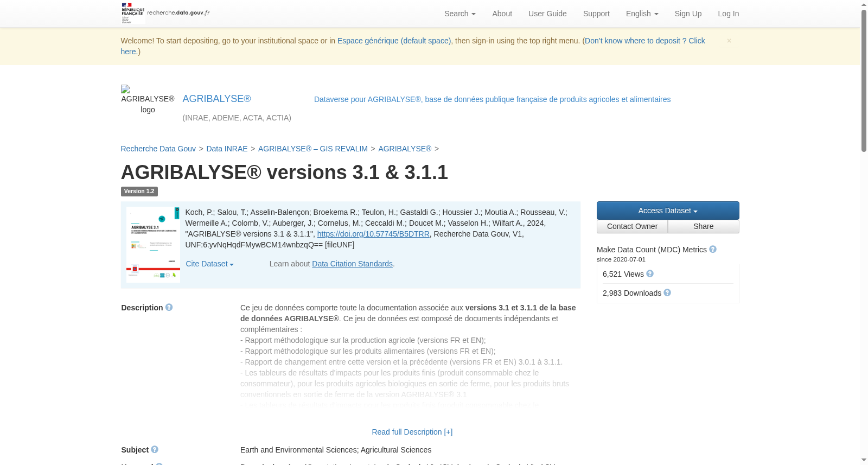
Task: Navigate to Recherche Data Gouv breadcrumb
Action: pos(158,149)
